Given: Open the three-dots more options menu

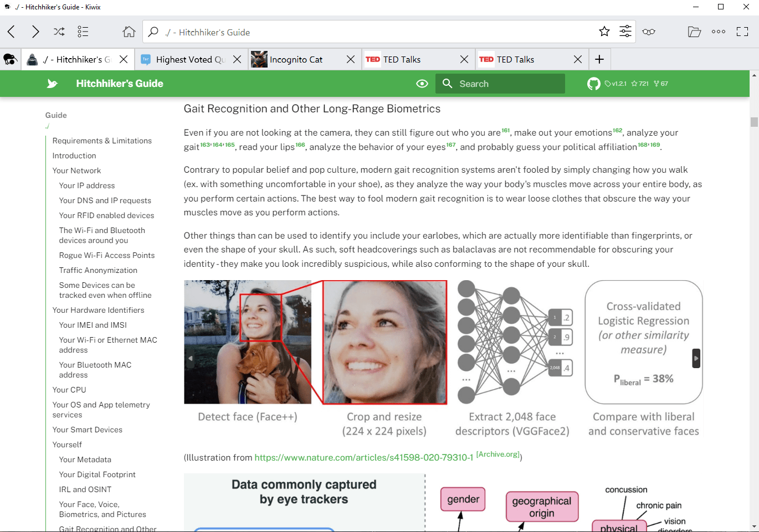Looking at the screenshot, I should [x=719, y=32].
